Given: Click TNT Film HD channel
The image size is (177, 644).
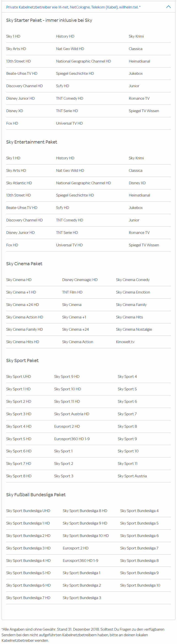Looking at the screenshot, I should [x=72, y=292].
